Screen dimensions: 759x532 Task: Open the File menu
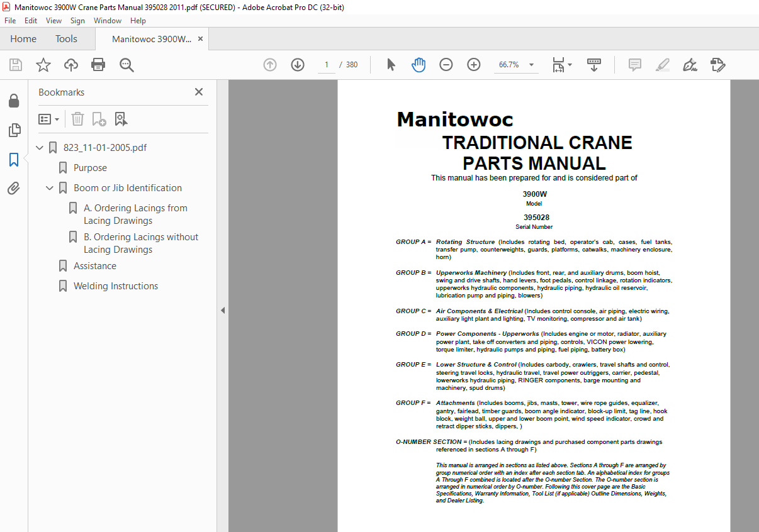point(10,21)
